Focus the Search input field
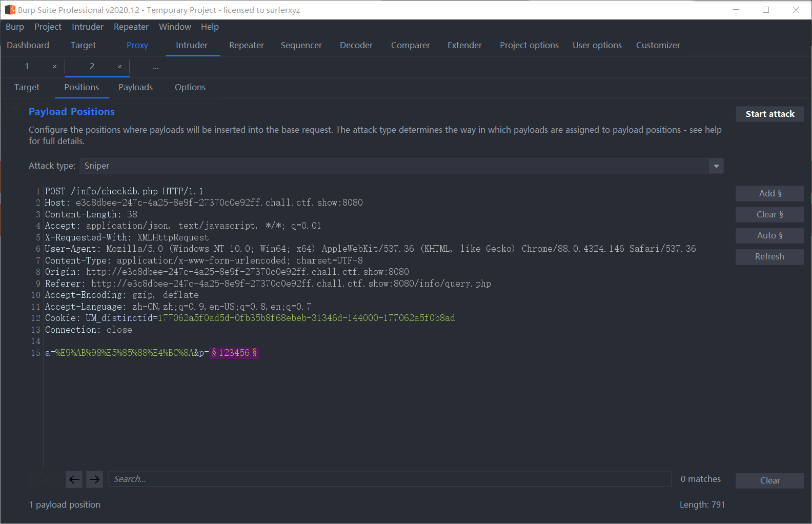Screen dimensions: 812x524 pos(390,479)
